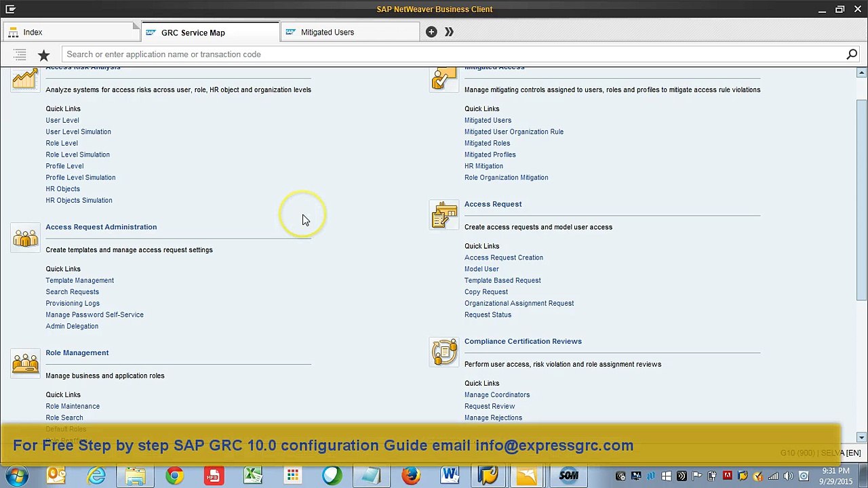Launch Internet Explorer from the taskbar
Viewport: 868px width, 488px height.
(96, 476)
